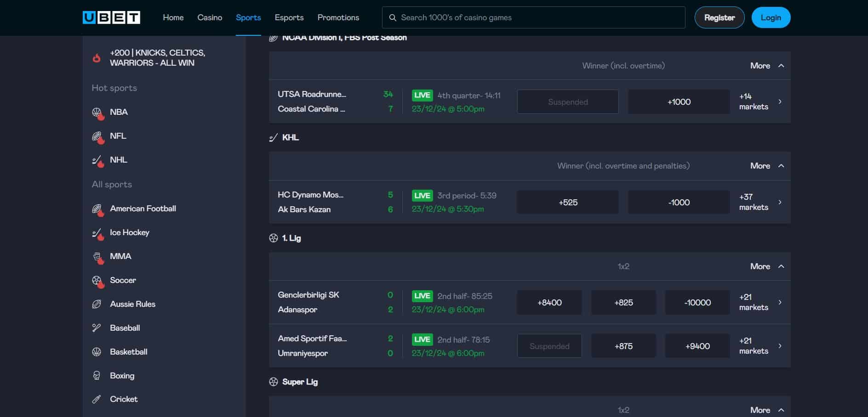Click the flame icon beside Knicks promo

pos(97,58)
